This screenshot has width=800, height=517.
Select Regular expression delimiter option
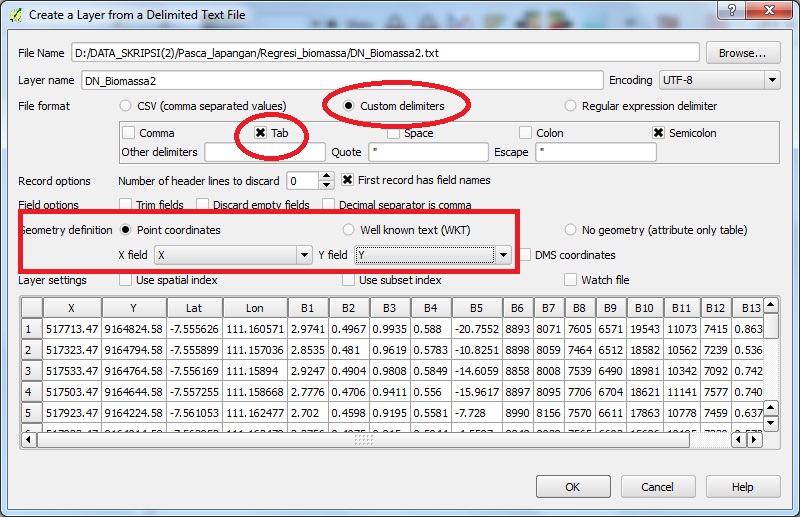[570, 106]
